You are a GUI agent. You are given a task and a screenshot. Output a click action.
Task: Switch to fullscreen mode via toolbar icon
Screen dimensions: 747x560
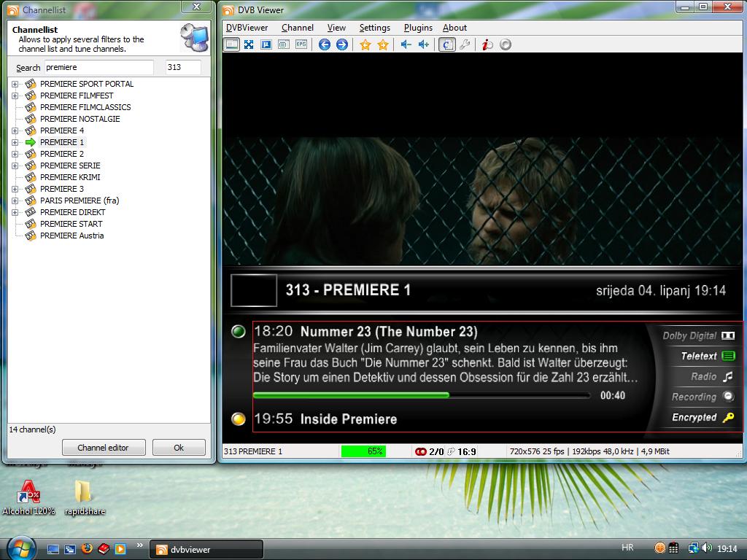coord(249,44)
